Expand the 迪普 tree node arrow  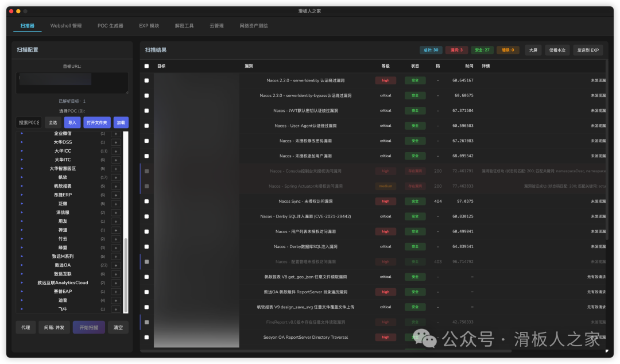tap(22, 300)
